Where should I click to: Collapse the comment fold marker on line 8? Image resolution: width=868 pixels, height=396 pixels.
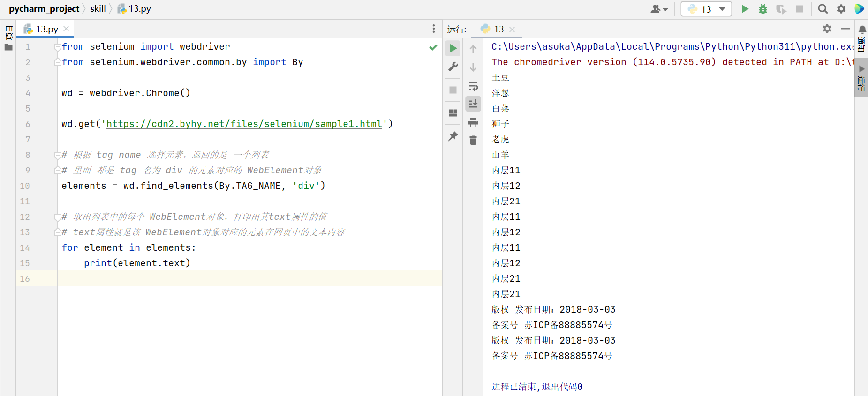[58, 155]
